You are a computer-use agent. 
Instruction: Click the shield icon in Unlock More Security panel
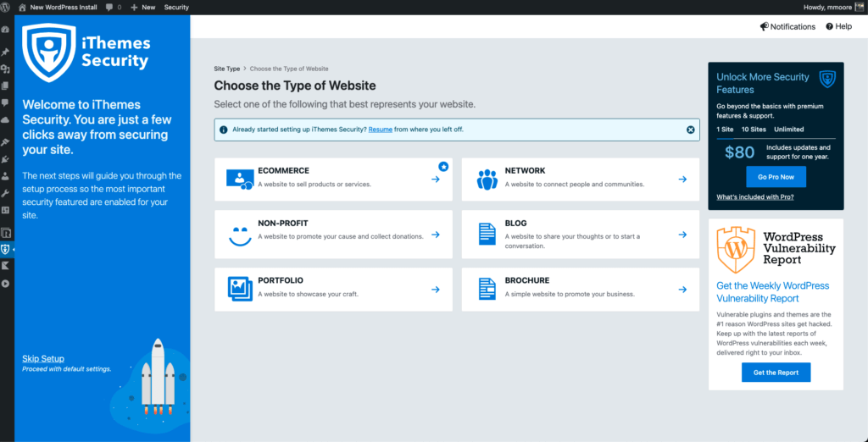[x=827, y=79]
